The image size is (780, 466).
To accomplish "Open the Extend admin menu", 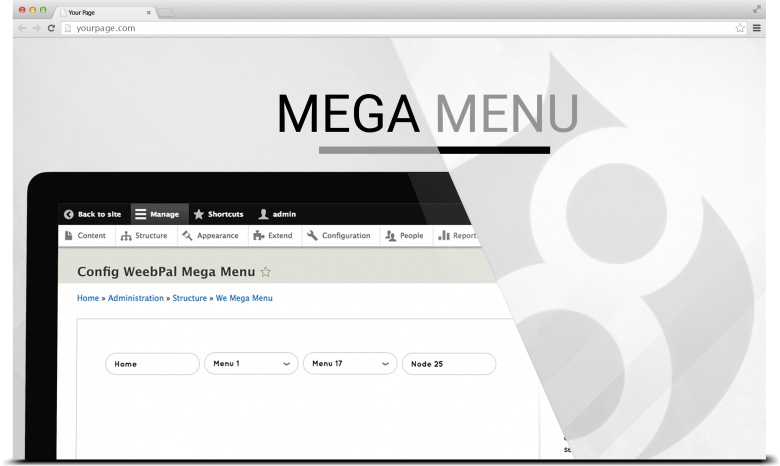I will 273,236.
